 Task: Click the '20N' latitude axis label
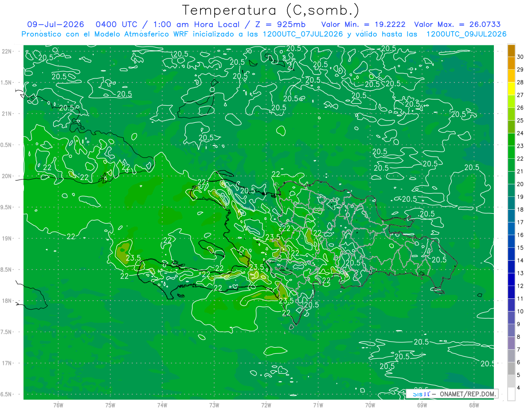(x=7, y=176)
